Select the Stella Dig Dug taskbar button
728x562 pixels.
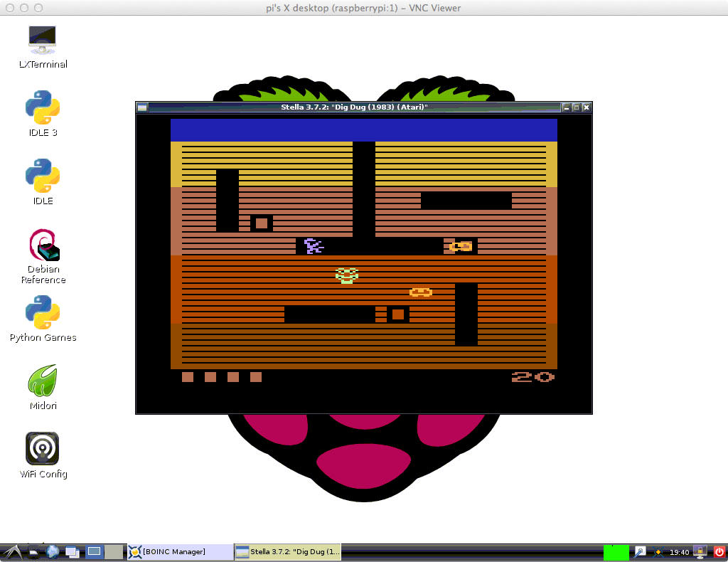pyautogui.click(x=289, y=552)
